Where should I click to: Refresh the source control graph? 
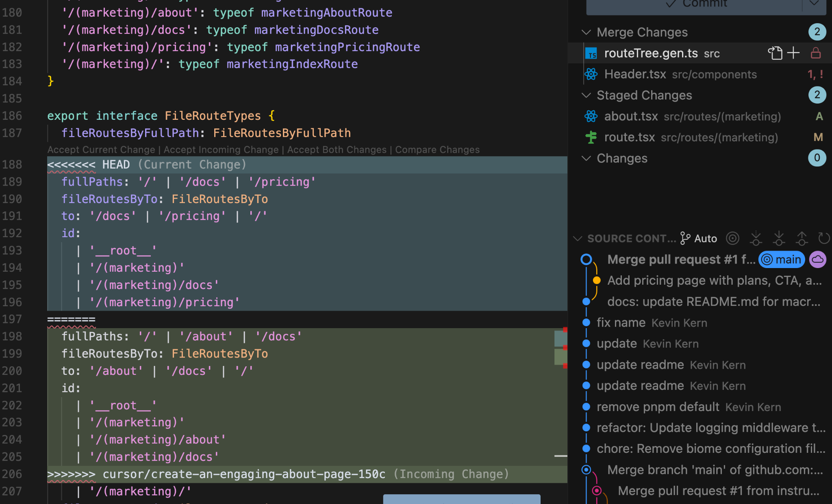click(x=824, y=238)
